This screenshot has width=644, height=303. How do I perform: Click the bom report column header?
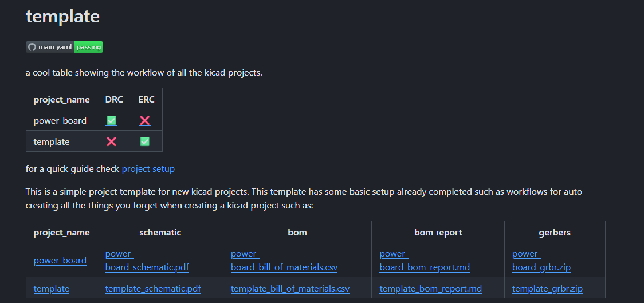(x=438, y=232)
